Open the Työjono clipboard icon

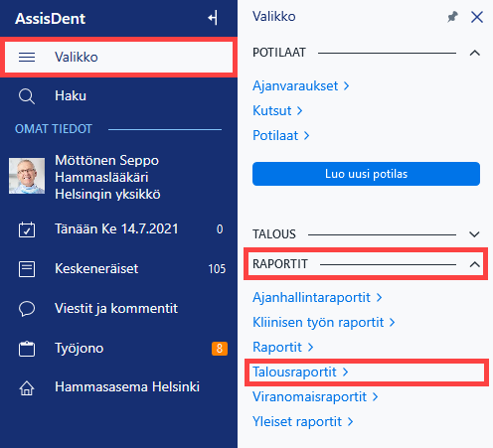[x=27, y=349]
